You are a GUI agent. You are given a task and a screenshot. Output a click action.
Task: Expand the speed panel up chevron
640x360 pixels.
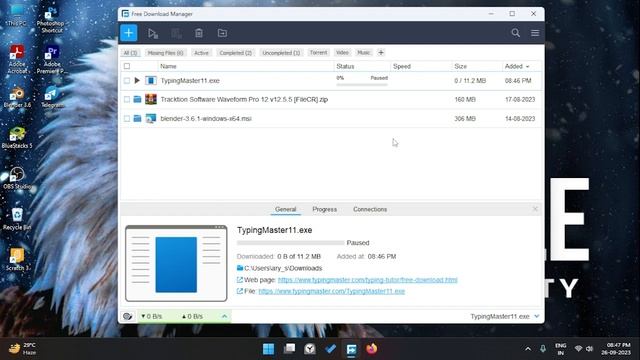tap(224, 316)
